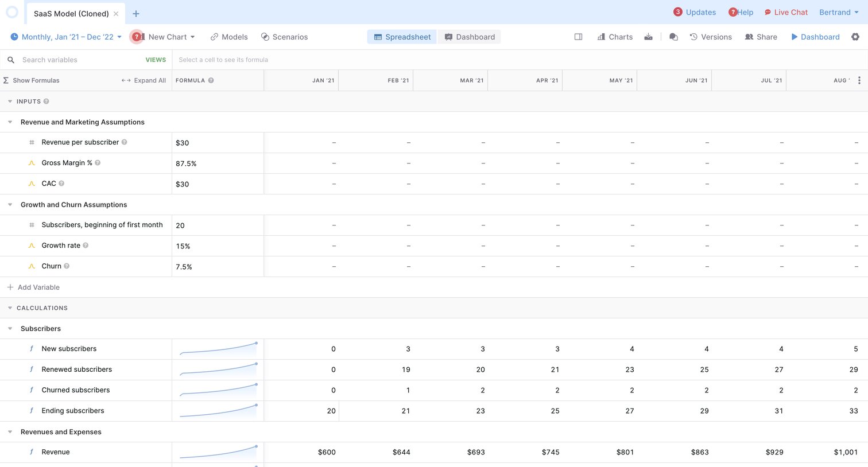Open the comments chat bubbles icon
Viewport: 868px width, 467px height.
pyautogui.click(x=673, y=37)
